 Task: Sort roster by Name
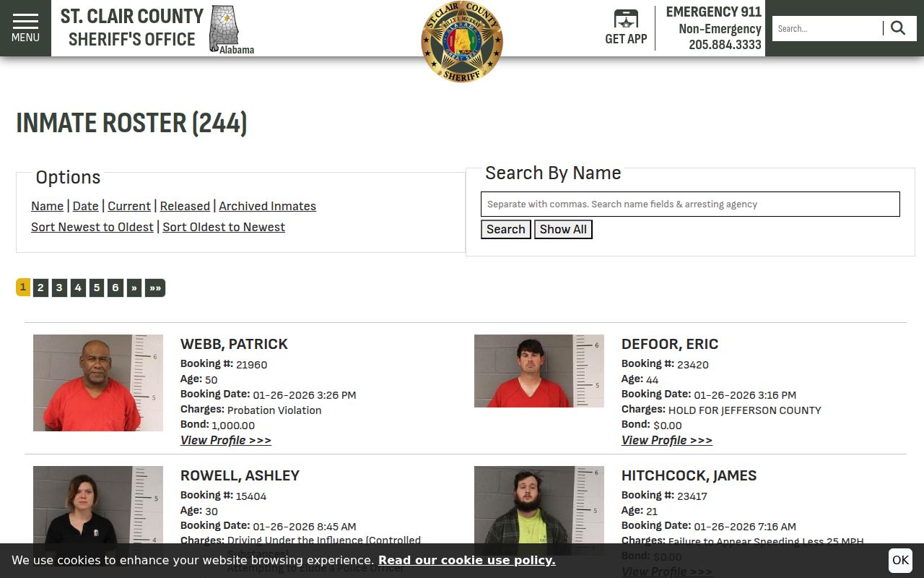[x=47, y=206]
